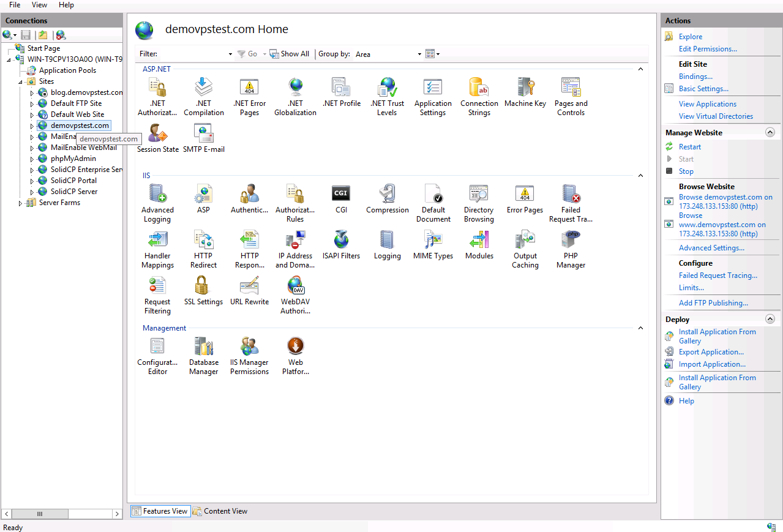Expand the Default FTP Site node
783x532 pixels.
tap(32, 104)
